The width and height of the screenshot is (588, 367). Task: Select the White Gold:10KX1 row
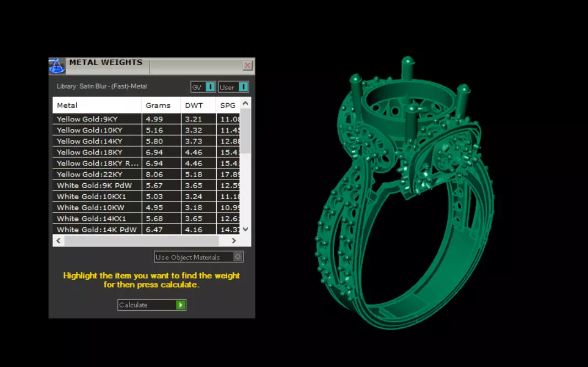pyautogui.click(x=146, y=196)
